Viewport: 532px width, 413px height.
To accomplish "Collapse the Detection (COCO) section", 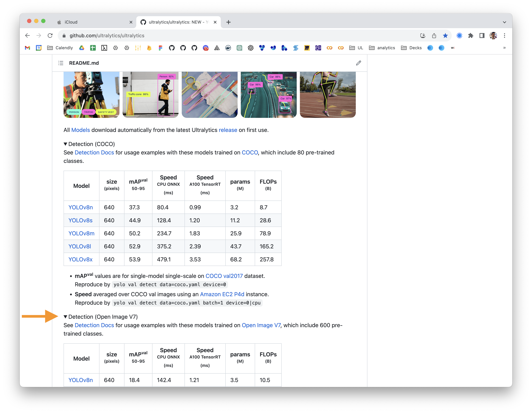I will 65,144.
